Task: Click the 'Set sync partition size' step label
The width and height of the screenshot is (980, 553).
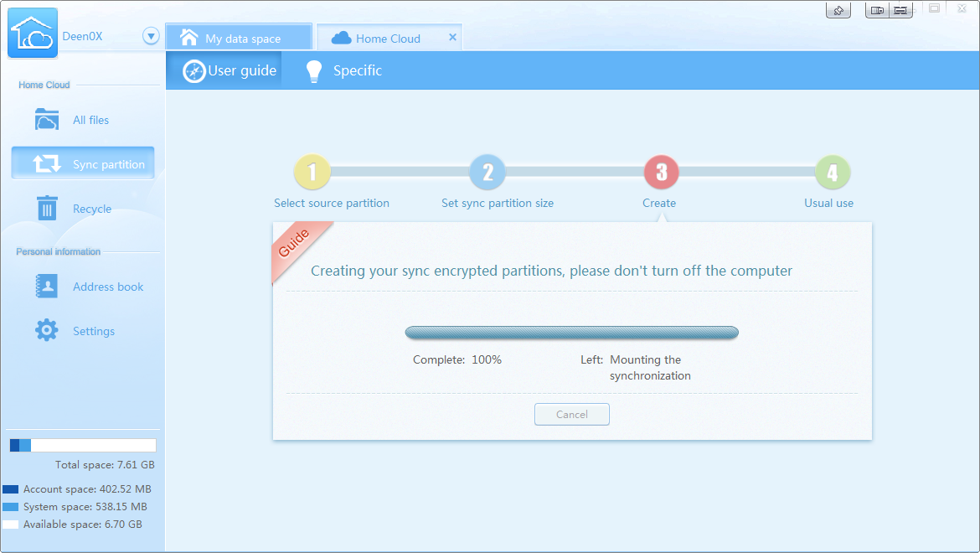Action: coord(498,203)
